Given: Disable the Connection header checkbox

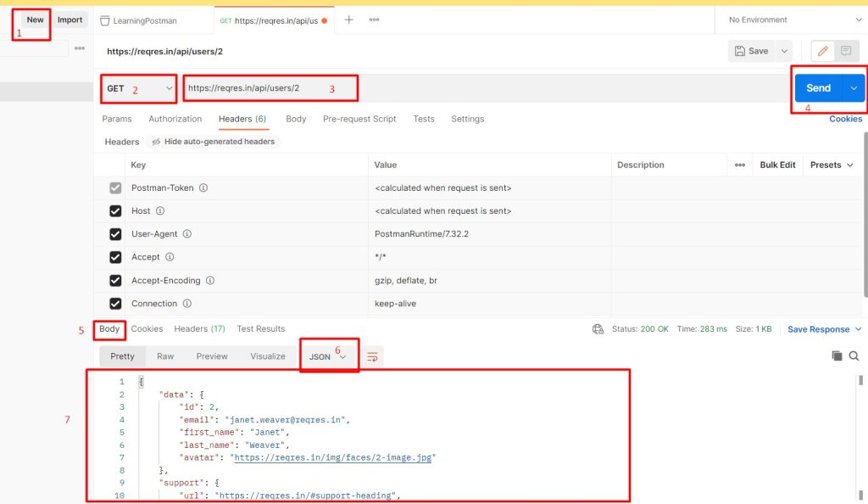Looking at the screenshot, I should tap(116, 304).
